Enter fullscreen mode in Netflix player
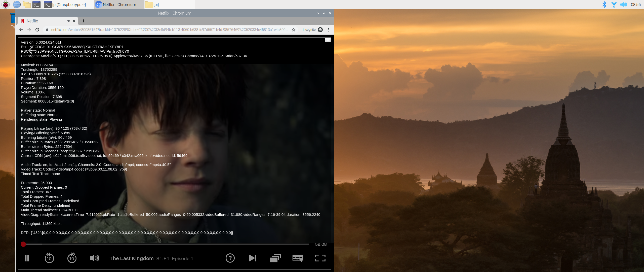The width and height of the screenshot is (644, 272). pos(320,258)
